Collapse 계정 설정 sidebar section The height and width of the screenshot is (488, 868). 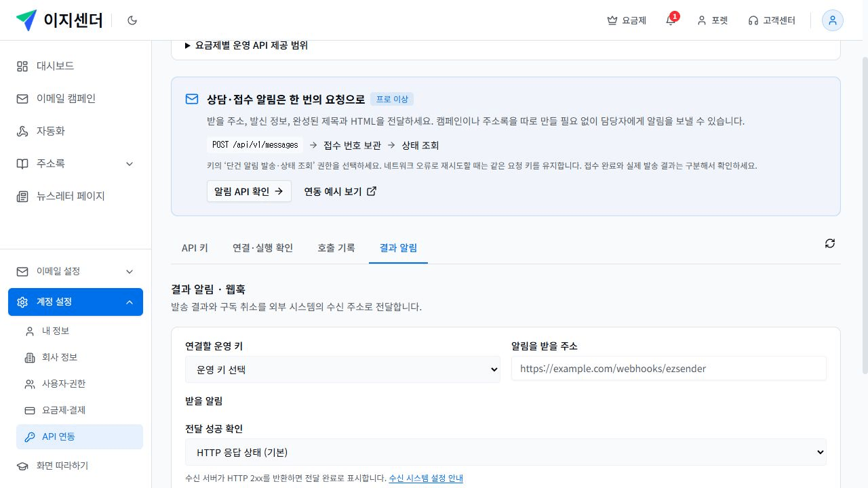75,302
